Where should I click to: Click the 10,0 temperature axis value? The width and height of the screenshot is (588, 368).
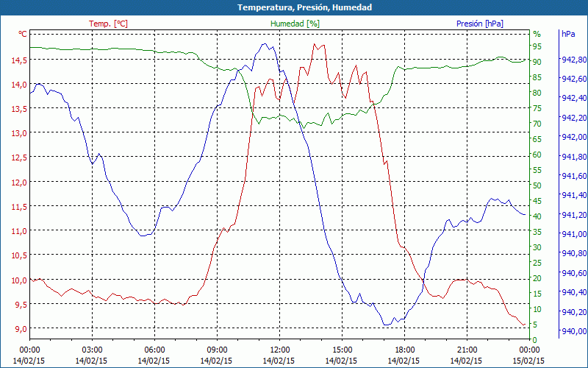coord(20,280)
